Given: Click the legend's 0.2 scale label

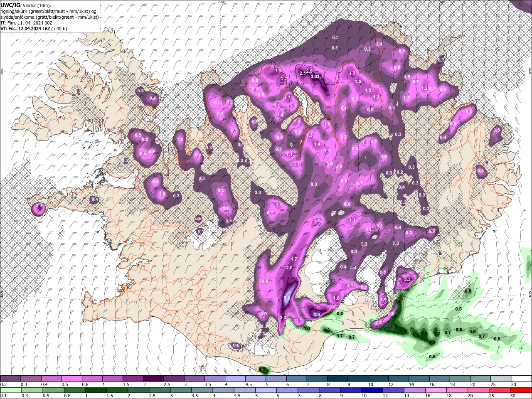Looking at the screenshot, I should point(3,384).
